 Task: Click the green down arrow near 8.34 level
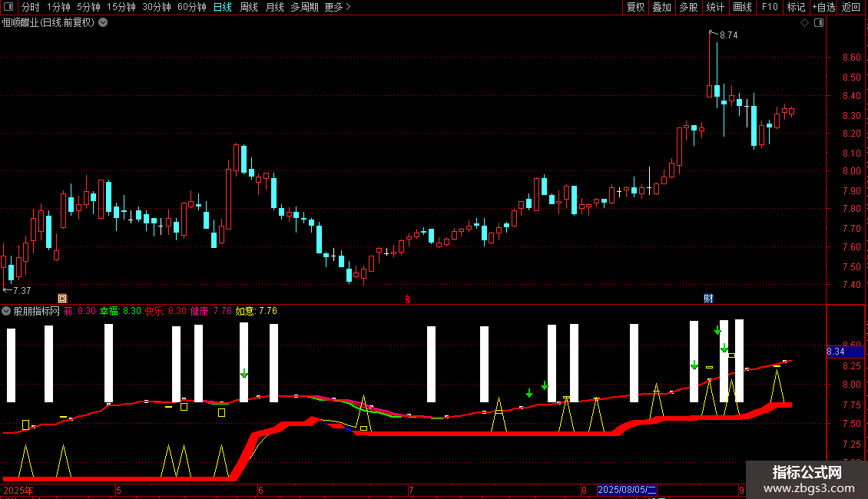724,348
